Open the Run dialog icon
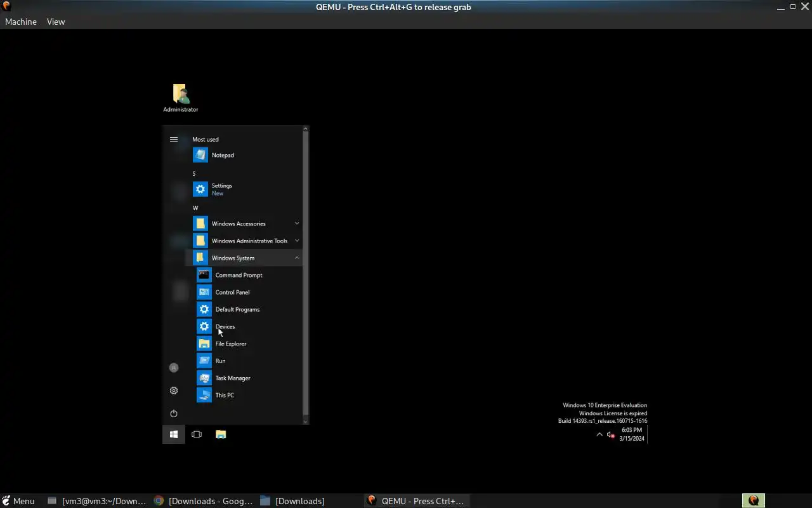Image resolution: width=812 pixels, height=508 pixels. pyautogui.click(x=204, y=361)
